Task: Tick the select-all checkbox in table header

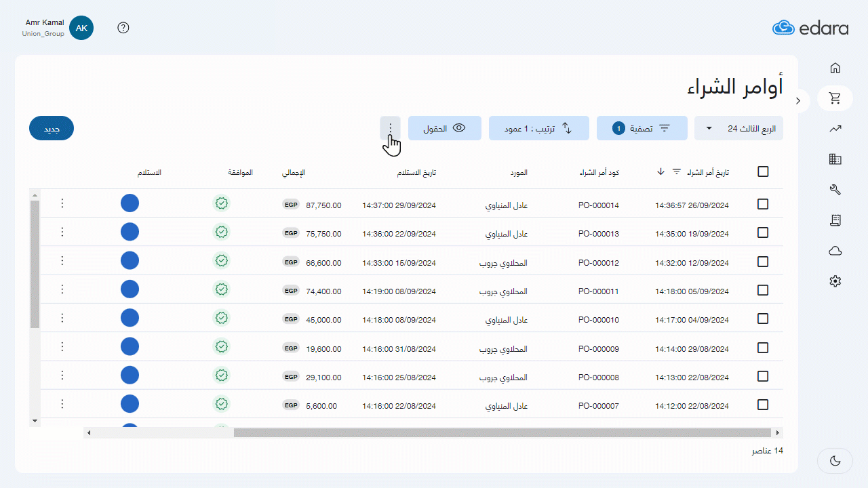Action: click(x=763, y=172)
